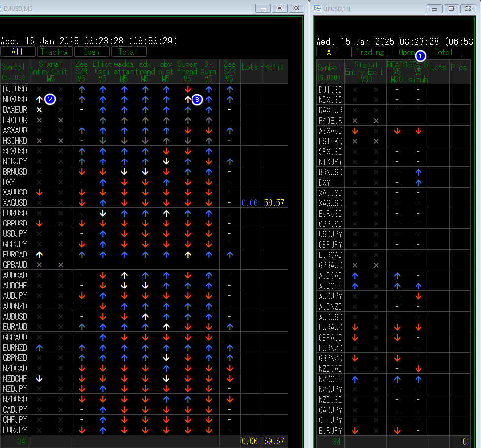The height and width of the screenshot is (448, 481).
Task: Select AUDJPY symbol in the H1 window
Action: (330, 296)
